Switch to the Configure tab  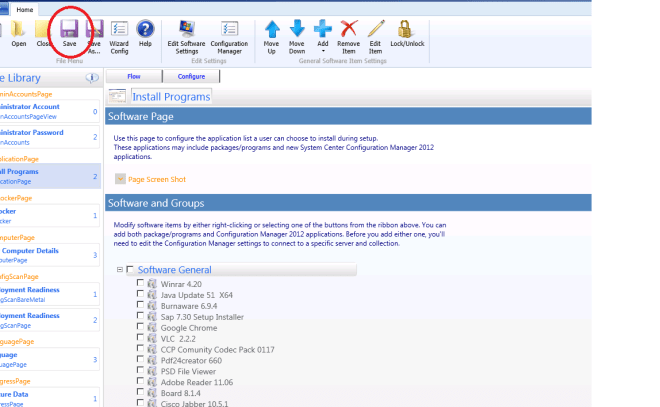(x=191, y=76)
